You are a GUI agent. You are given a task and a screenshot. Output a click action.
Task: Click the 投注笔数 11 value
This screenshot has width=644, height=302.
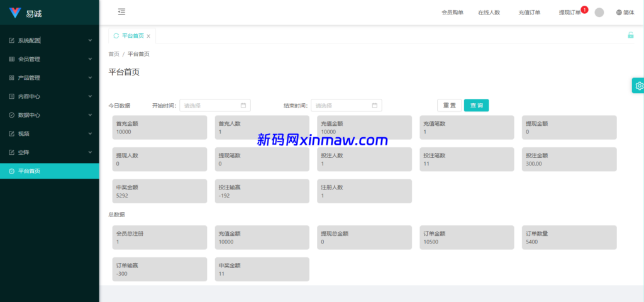coord(426,164)
